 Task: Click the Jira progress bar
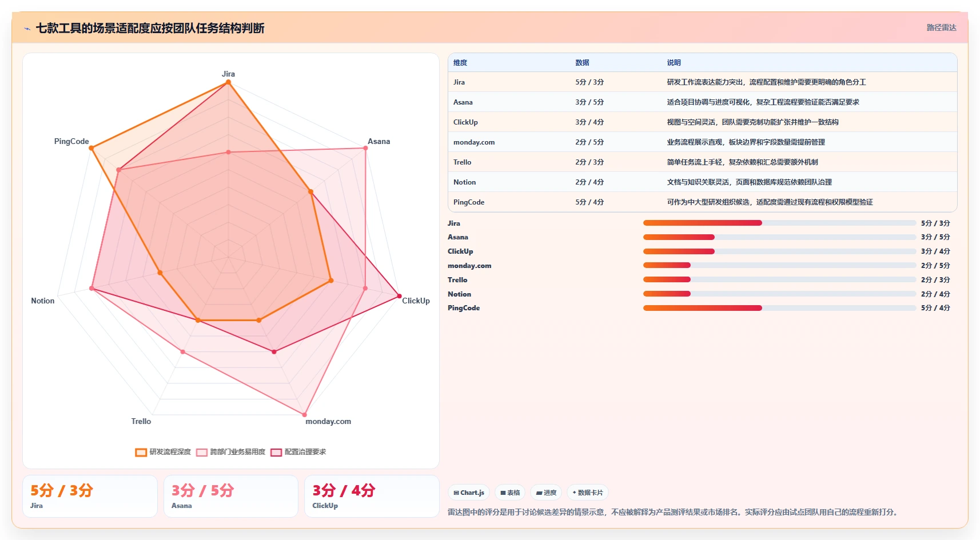(x=779, y=223)
